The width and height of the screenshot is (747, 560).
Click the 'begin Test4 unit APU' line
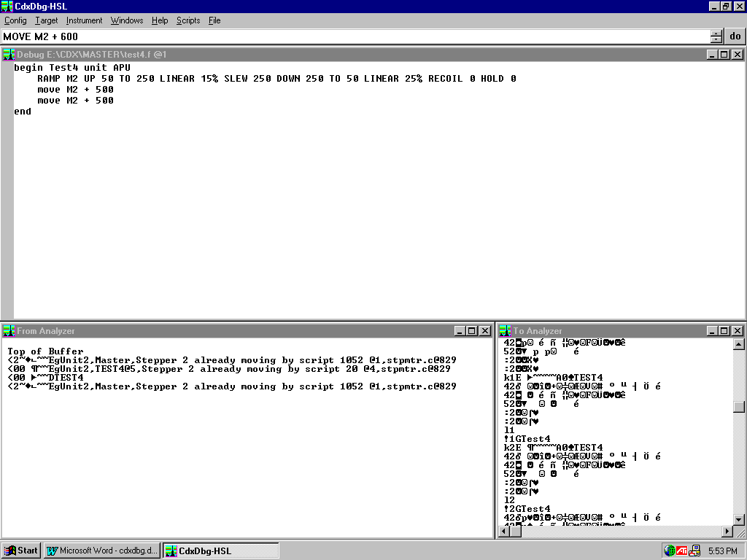coord(72,68)
